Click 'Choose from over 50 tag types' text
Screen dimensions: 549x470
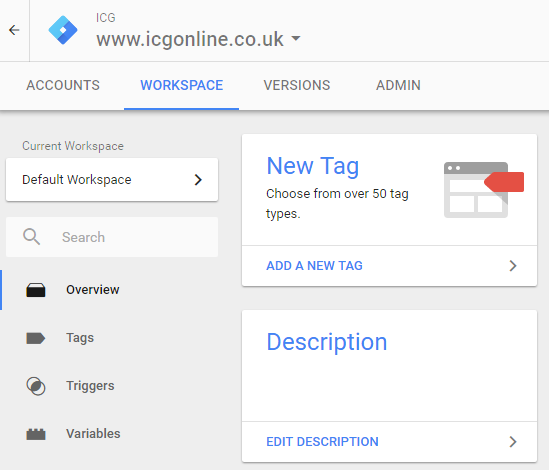337,203
